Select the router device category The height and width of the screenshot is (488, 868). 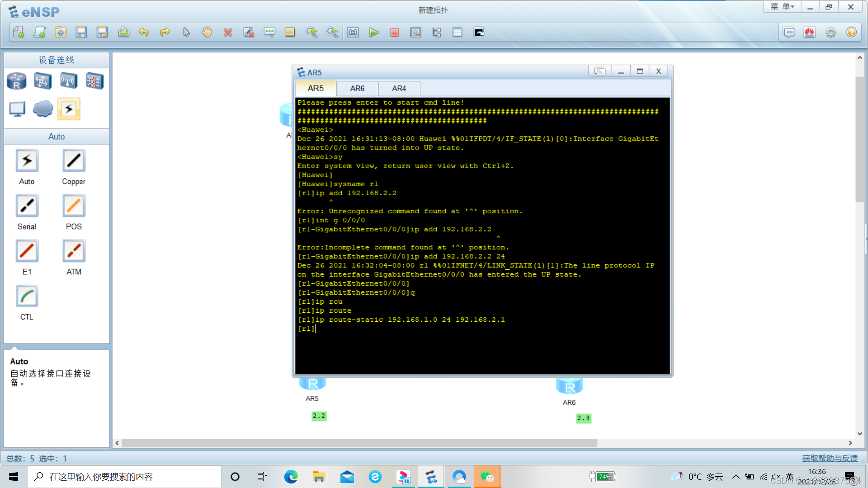pyautogui.click(x=17, y=81)
